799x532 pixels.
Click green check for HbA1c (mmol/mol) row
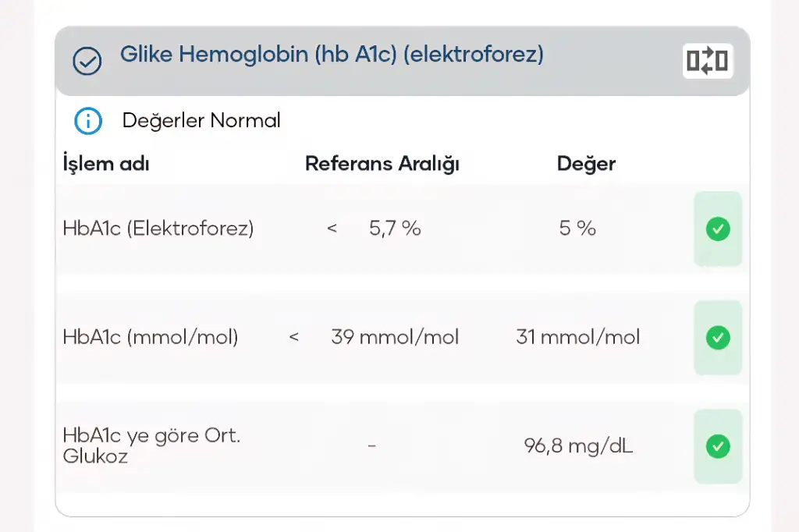[x=718, y=338]
